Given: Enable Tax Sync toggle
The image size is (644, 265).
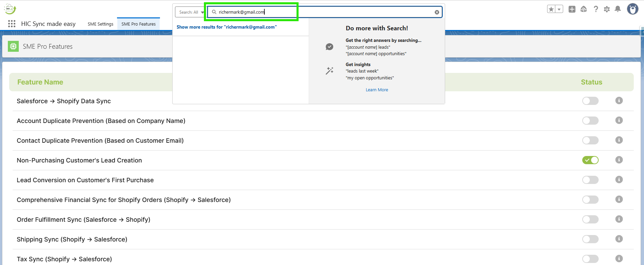Looking at the screenshot, I should click(x=590, y=259).
